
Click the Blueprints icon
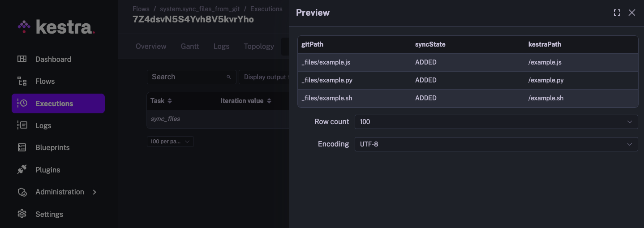pos(22,147)
